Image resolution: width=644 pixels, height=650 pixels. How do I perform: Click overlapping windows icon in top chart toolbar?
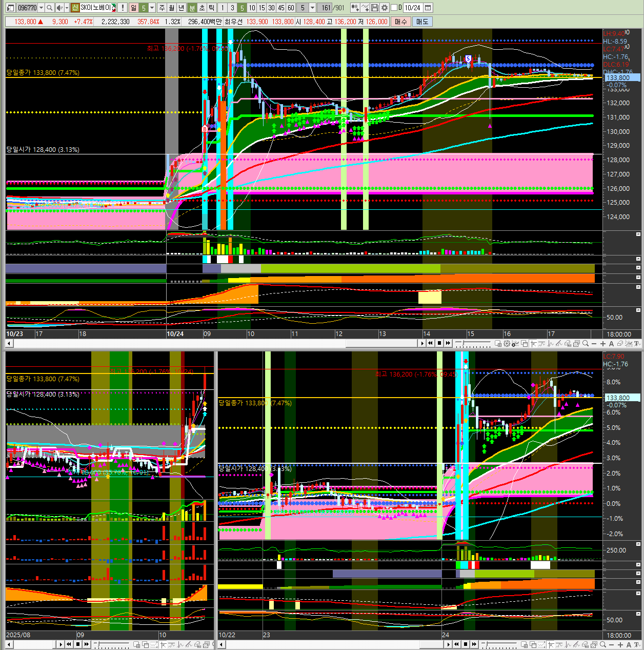pyautogui.click(x=524, y=343)
